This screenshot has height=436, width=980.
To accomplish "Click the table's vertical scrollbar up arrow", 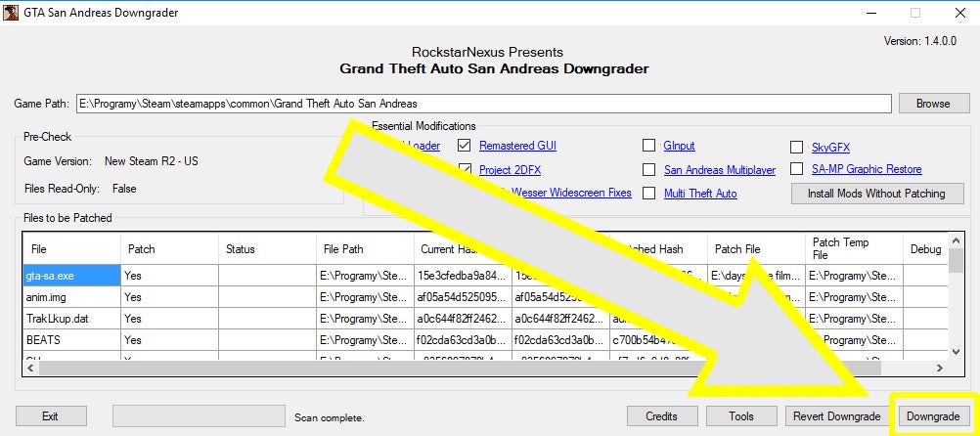I will point(956,240).
